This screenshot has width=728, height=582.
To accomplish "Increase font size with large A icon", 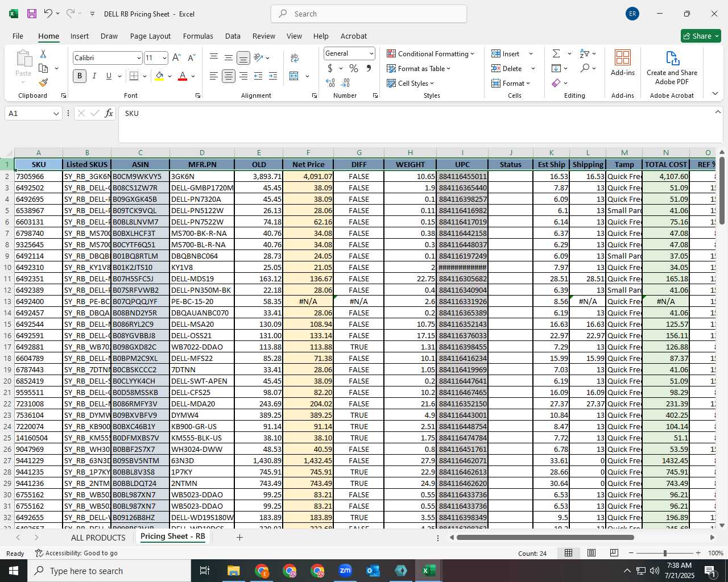I will (x=176, y=57).
